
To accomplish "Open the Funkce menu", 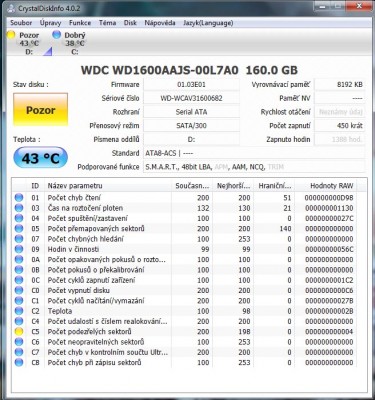I will click(80, 23).
